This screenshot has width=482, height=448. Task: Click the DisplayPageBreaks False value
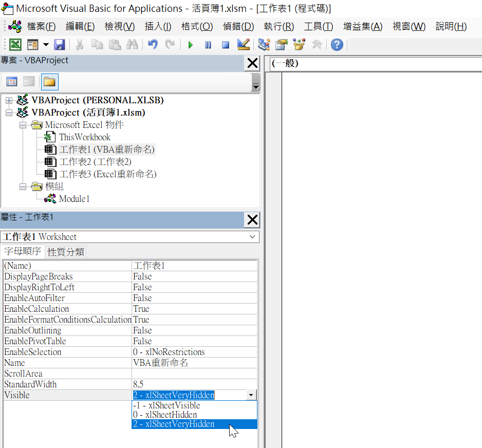click(195, 276)
